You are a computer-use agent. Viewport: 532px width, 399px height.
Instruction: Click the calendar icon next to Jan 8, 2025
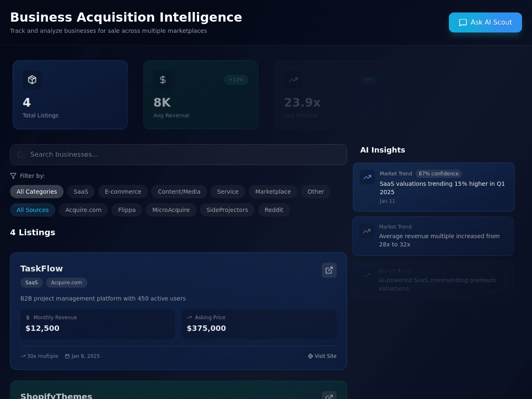coord(67,356)
